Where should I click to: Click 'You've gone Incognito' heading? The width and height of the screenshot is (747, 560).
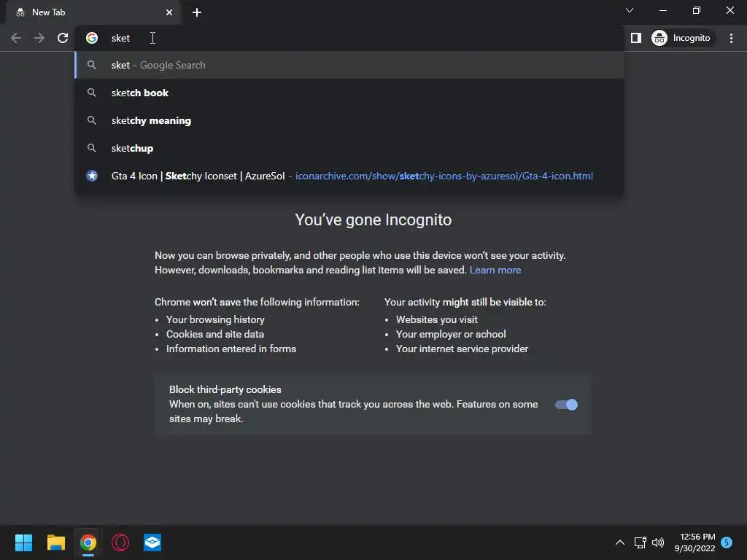click(x=373, y=220)
